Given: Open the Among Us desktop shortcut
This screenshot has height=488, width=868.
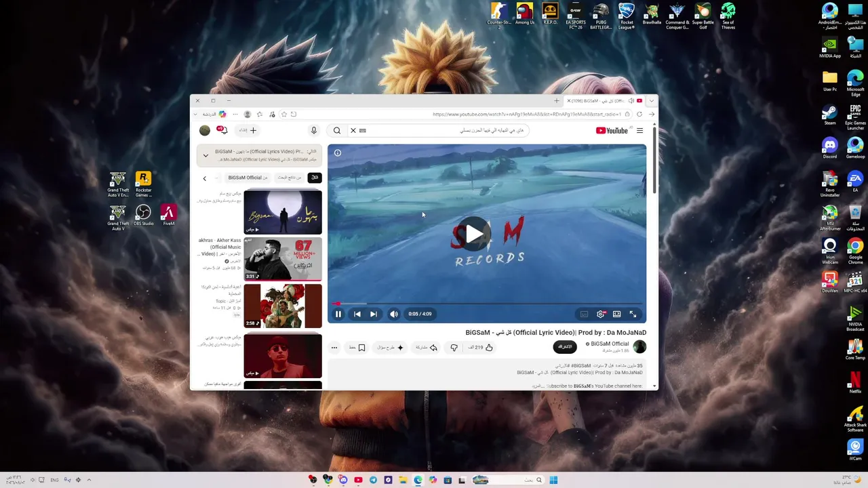Looking at the screenshot, I should [524, 14].
